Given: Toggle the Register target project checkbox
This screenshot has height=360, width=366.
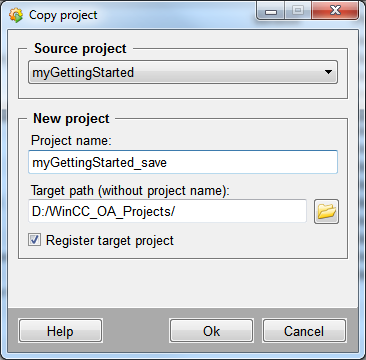Looking at the screenshot, I should point(34,240).
